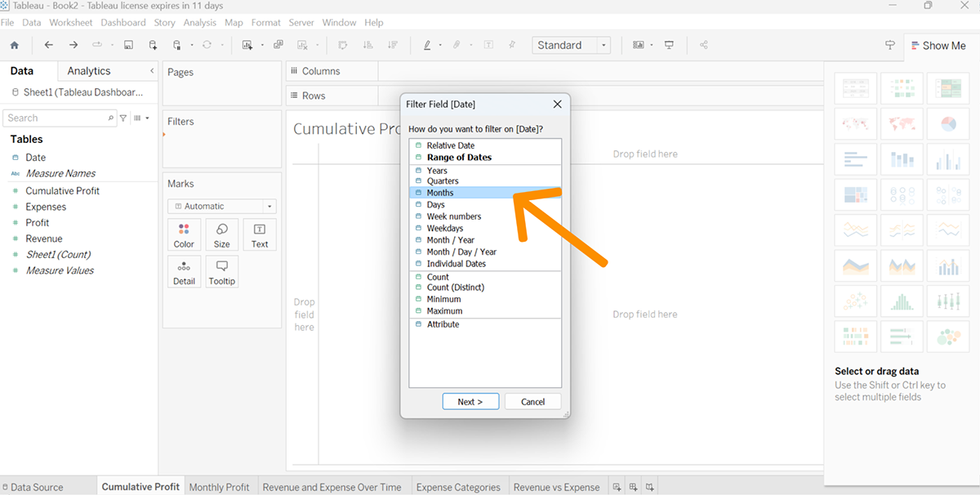Click the Save icon in the toolbar
The height and width of the screenshot is (495, 980).
(x=128, y=46)
